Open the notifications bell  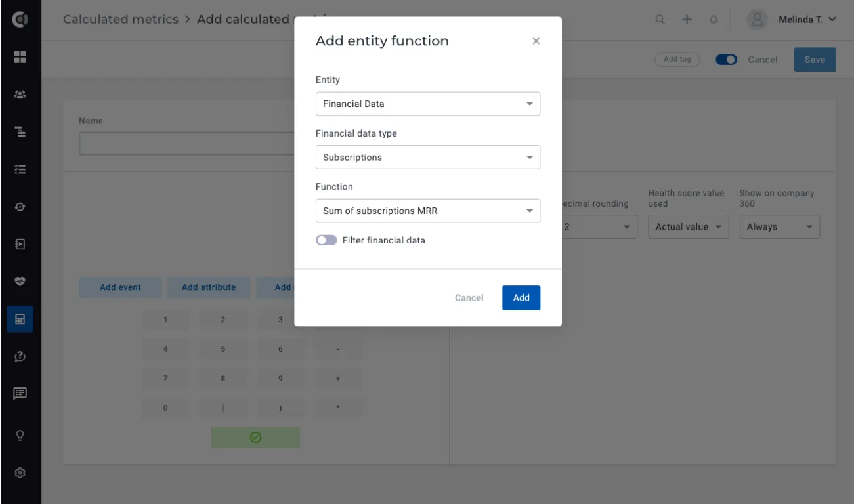click(714, 20)
